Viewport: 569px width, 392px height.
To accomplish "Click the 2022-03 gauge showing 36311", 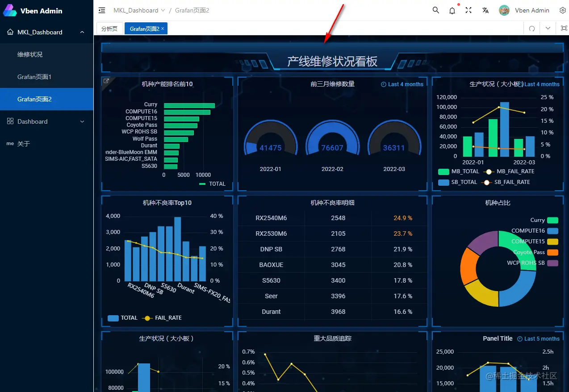I will coord(394,138).
